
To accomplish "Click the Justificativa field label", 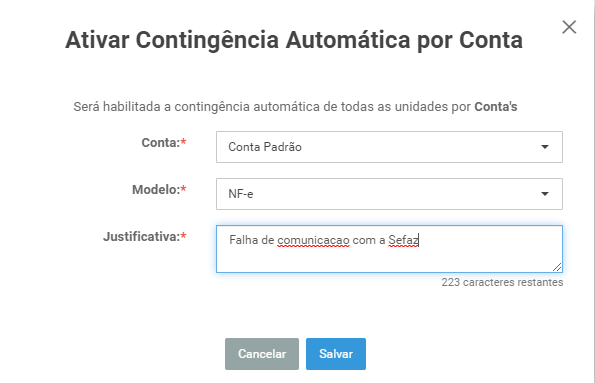I will point(141,236).
